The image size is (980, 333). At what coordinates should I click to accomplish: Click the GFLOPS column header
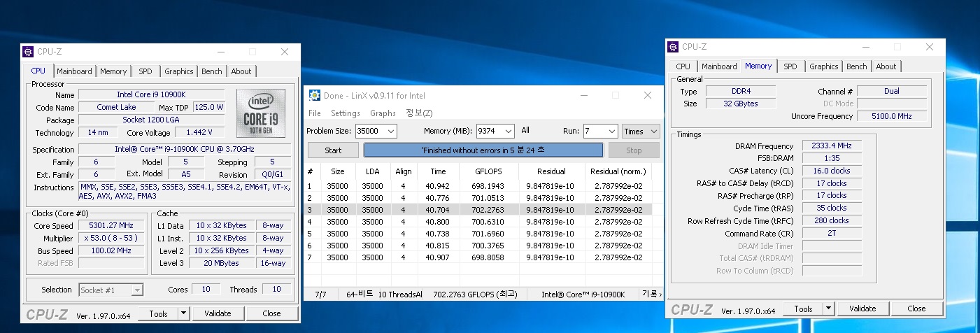(x=488, y=171)
